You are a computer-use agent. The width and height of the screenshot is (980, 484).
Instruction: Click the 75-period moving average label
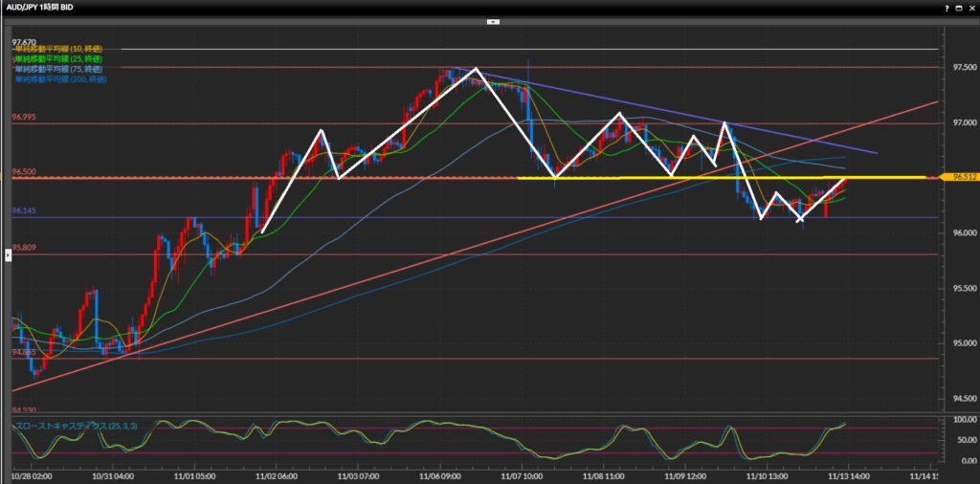coord(59,69)
